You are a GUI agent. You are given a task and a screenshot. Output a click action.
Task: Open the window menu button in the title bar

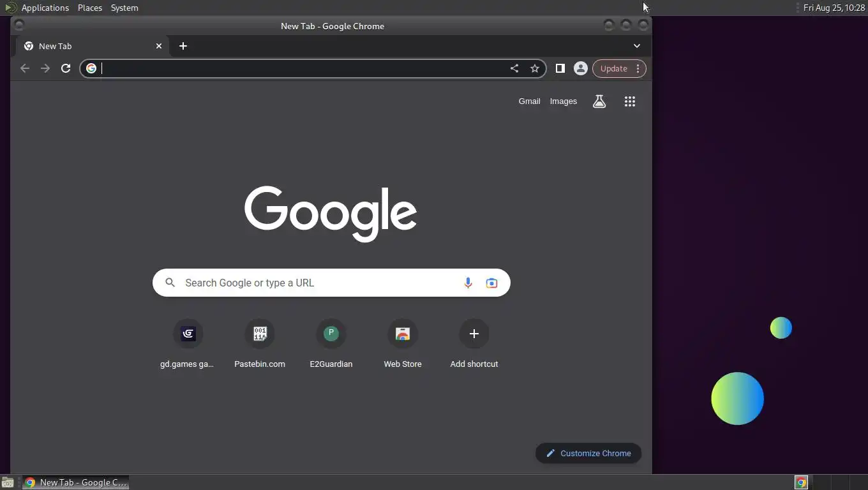(19, 26)
